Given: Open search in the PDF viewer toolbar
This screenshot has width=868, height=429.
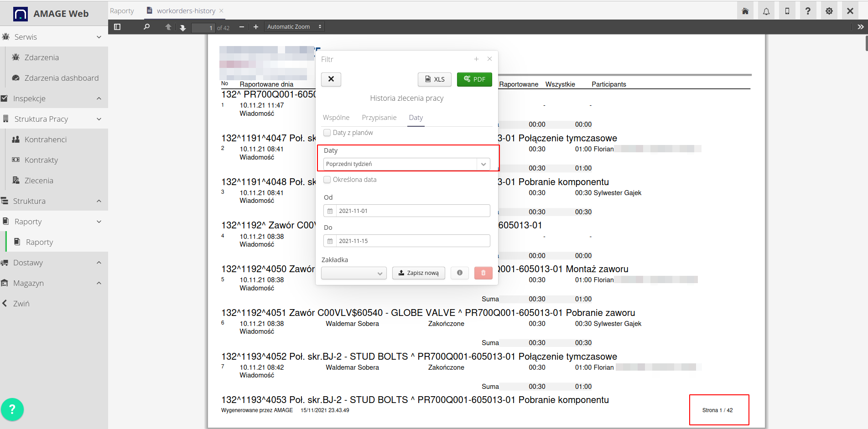Looking at the screenshot, I should pos(146,26).
